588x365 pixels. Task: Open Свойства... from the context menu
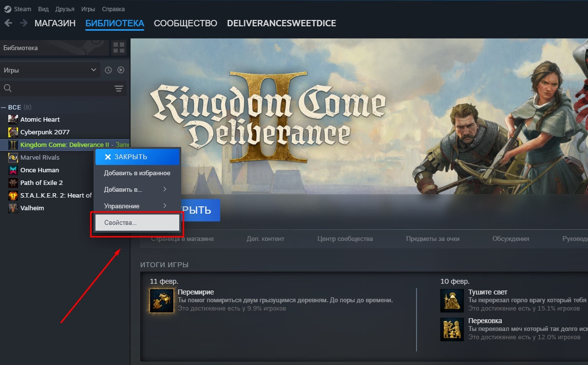[137, 222]
